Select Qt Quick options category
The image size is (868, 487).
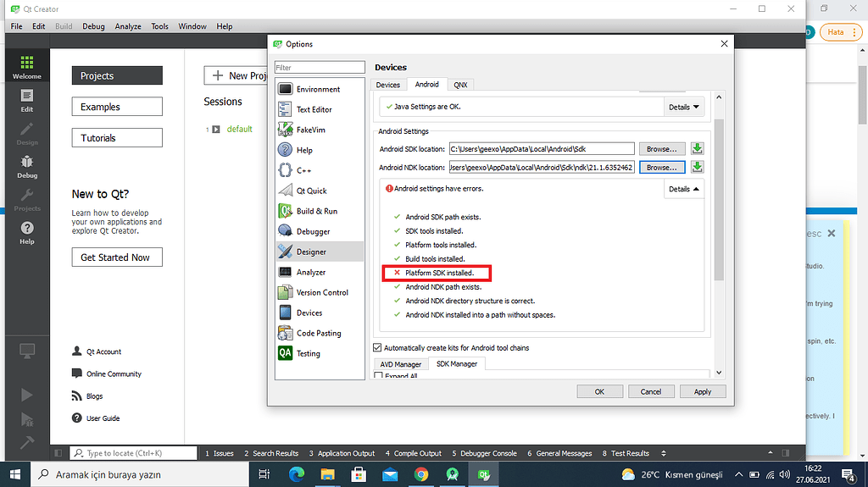(x=320, y=191)
